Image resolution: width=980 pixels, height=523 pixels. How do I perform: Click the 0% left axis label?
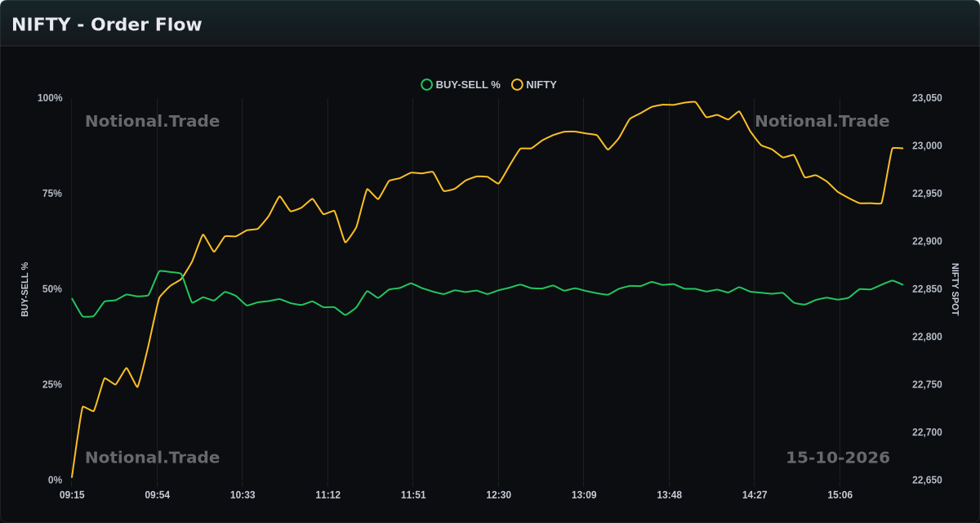point(55,481)
